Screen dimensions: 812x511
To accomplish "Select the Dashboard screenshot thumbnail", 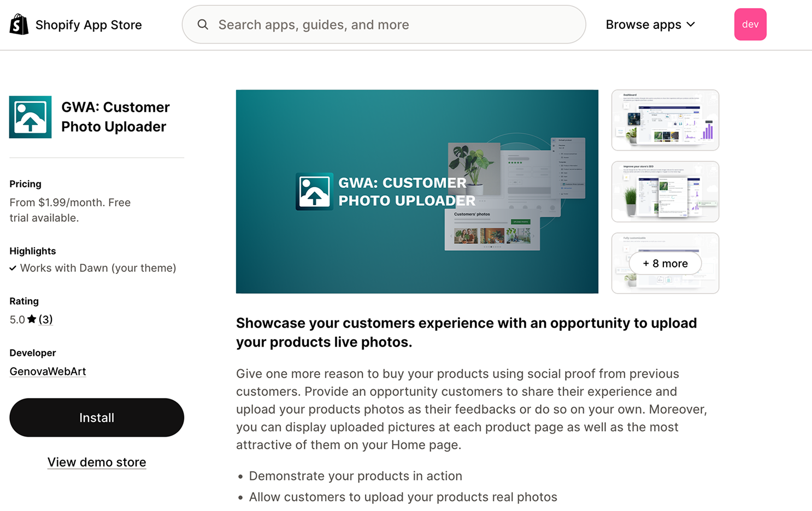I will [x=665, y=120].
